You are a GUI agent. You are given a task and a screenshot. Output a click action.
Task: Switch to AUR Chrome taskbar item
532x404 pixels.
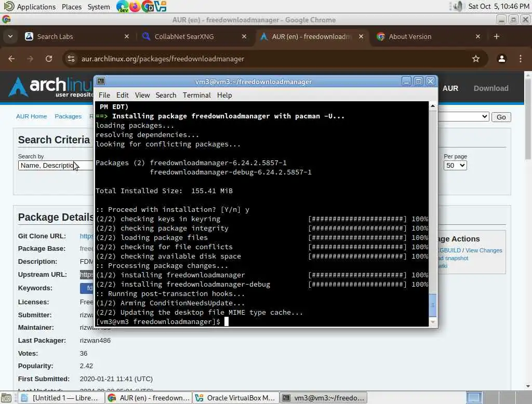(x=149, y=398)
